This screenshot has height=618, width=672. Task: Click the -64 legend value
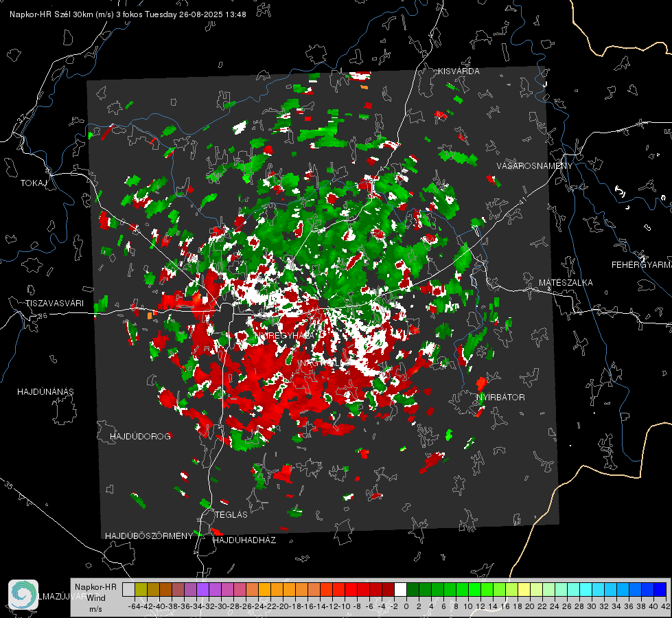(x=133, y=606)
